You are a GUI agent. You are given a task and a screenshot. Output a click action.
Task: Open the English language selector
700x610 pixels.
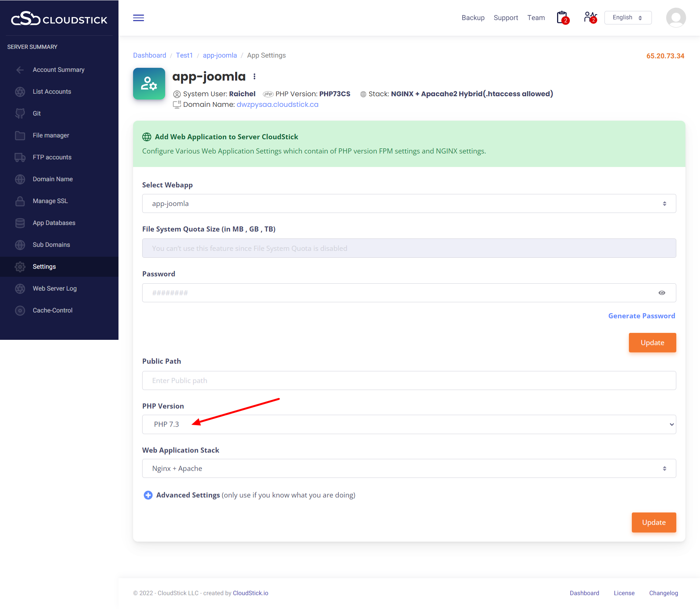point(627,18)
